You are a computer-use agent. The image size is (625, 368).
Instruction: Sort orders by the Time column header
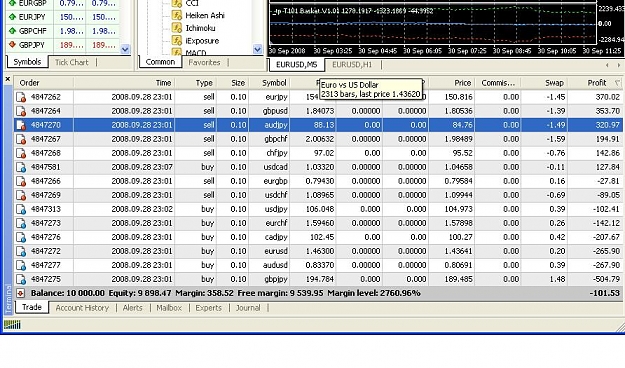pyautogui.click(x=124, y=83)
